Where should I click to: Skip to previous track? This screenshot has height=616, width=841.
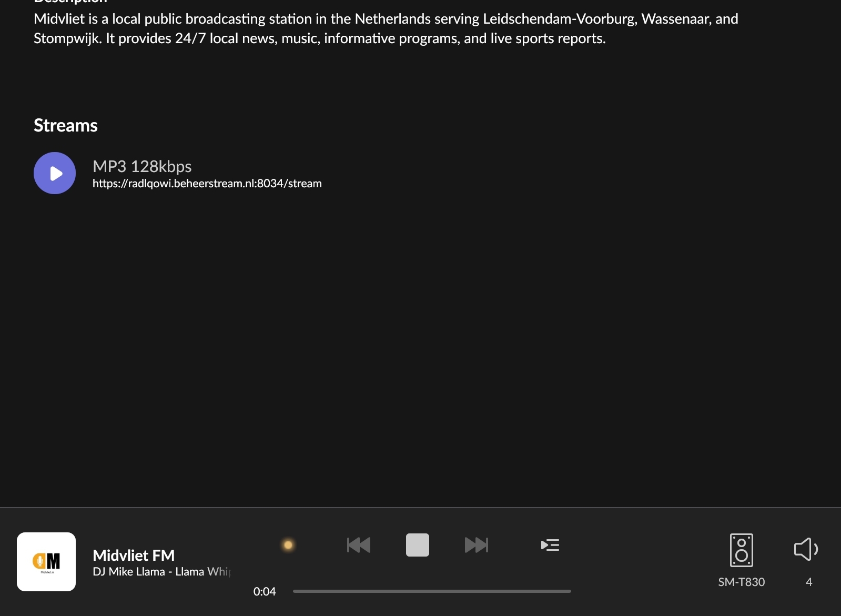[359, 545]
